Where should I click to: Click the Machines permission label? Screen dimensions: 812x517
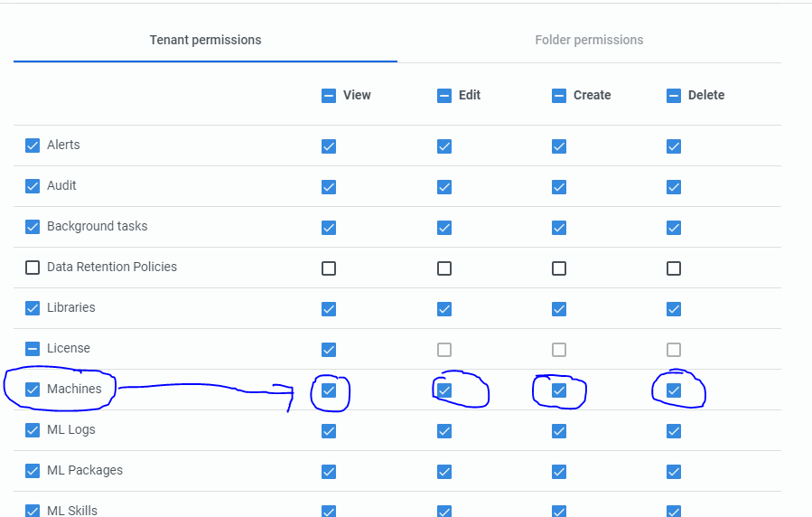pyautogui.click(x=74, y=389)
